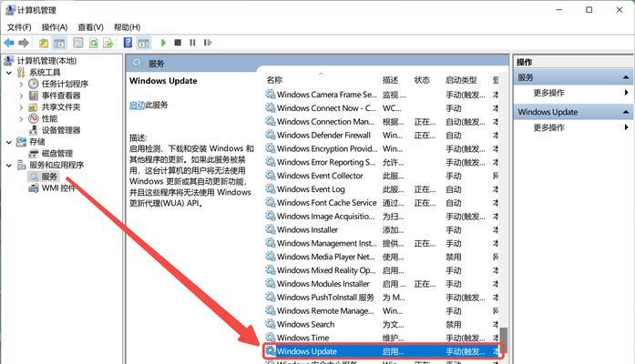
Task: Expand the 共享文件夹 node chevron
Action: [21, 107]
